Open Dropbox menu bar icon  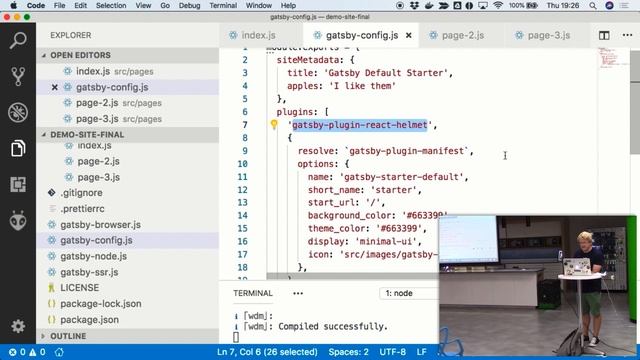click(x=414, y=5)
